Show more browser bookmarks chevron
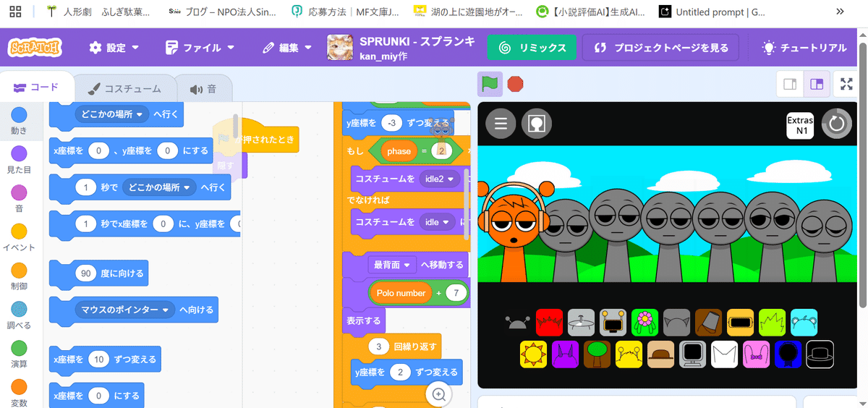Viewport: 868px width, 408px height. (x=840, y=12)
